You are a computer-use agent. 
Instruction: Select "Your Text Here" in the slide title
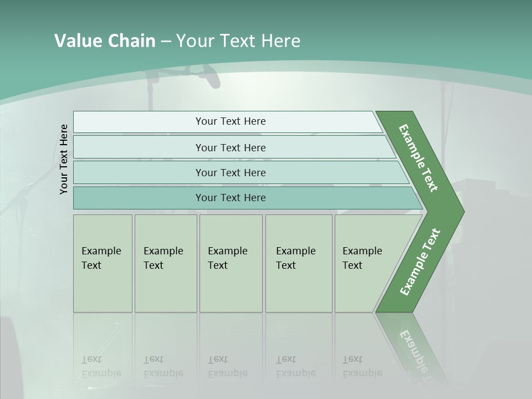(x=238, y=41)
